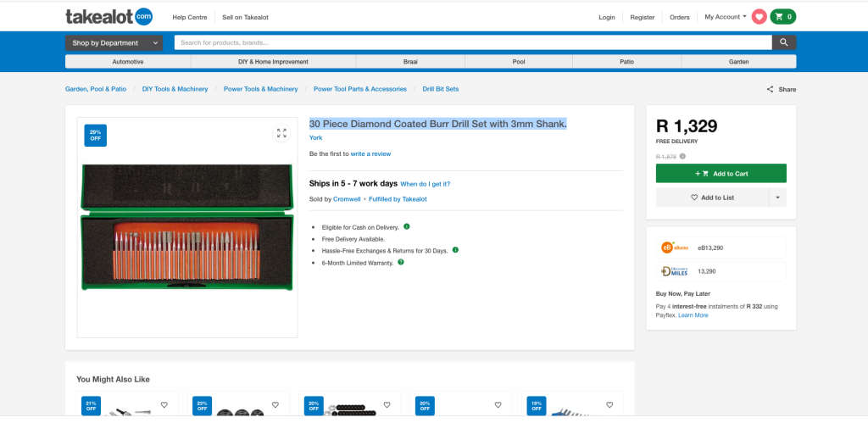Toggle wishlist heart on first recommended product
This screenshot has width=868, height=423.
pyautogui.click(x=164, y=404)
